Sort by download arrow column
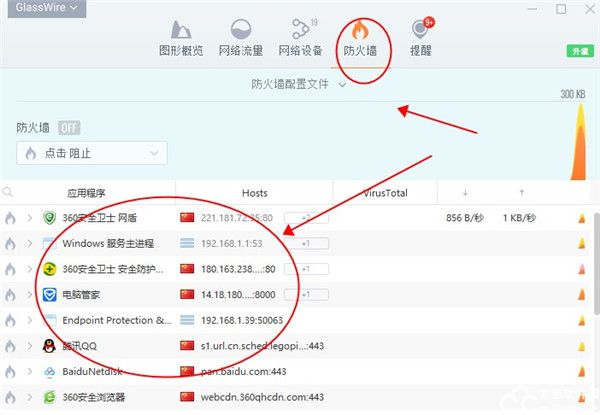The height and width of the screenshot is (415, 600). click(465, 193)
